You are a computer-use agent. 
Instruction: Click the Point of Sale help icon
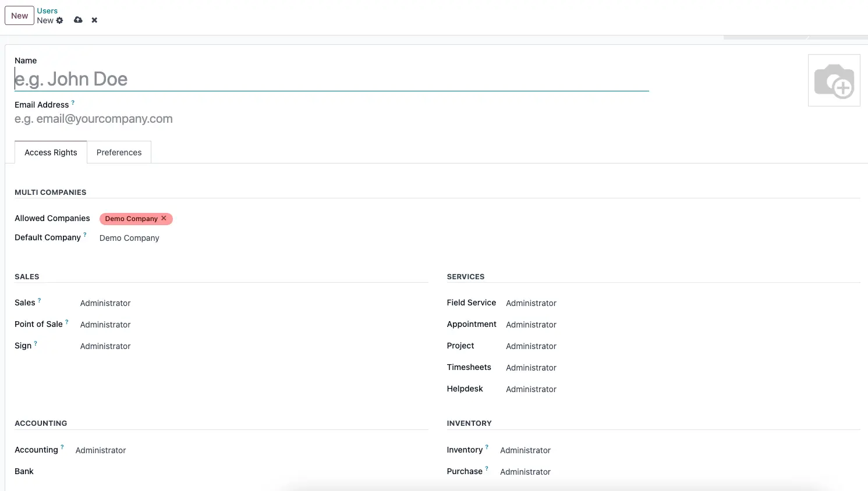67,322
